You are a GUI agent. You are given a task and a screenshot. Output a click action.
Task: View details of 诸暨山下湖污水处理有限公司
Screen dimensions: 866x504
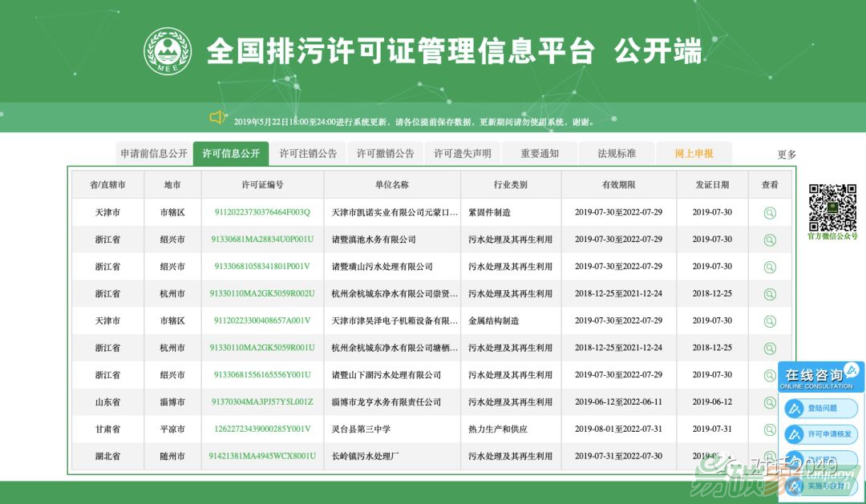(x=770, y=375)
